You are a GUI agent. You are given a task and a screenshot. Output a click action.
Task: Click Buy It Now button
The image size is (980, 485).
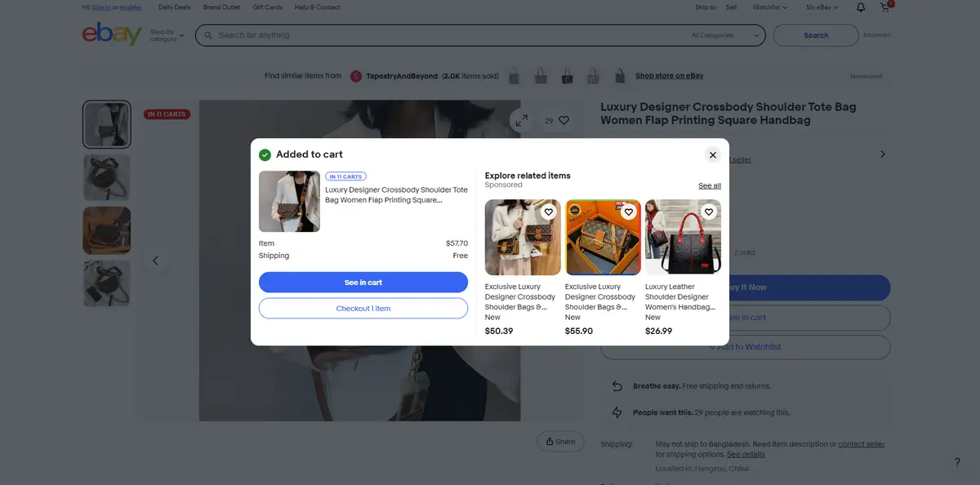coord(745,287)
